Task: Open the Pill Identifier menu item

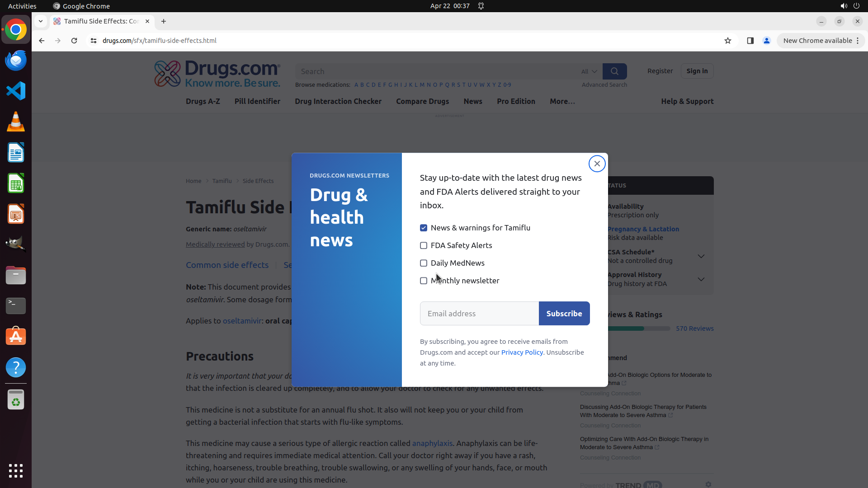Action: [x=257, y=101]
